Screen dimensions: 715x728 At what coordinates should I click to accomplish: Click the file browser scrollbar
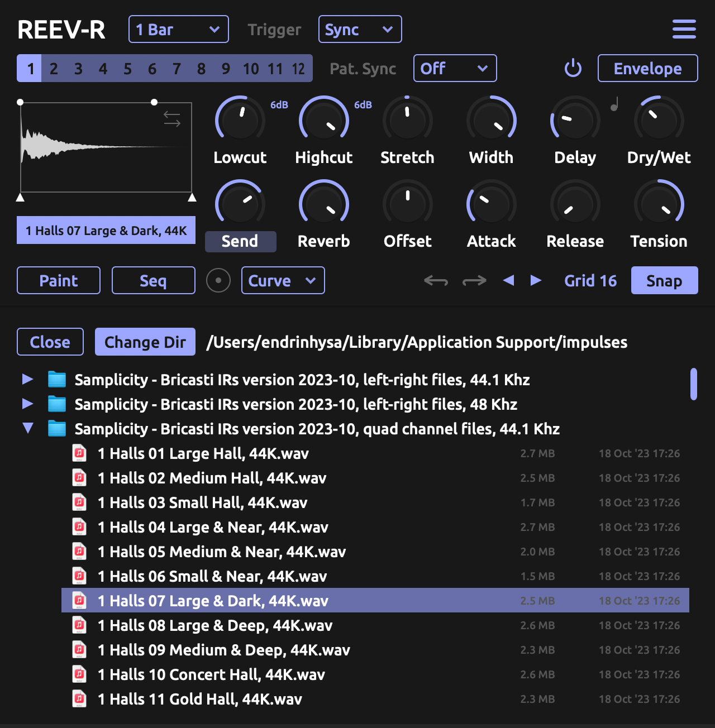coord(694,384)
